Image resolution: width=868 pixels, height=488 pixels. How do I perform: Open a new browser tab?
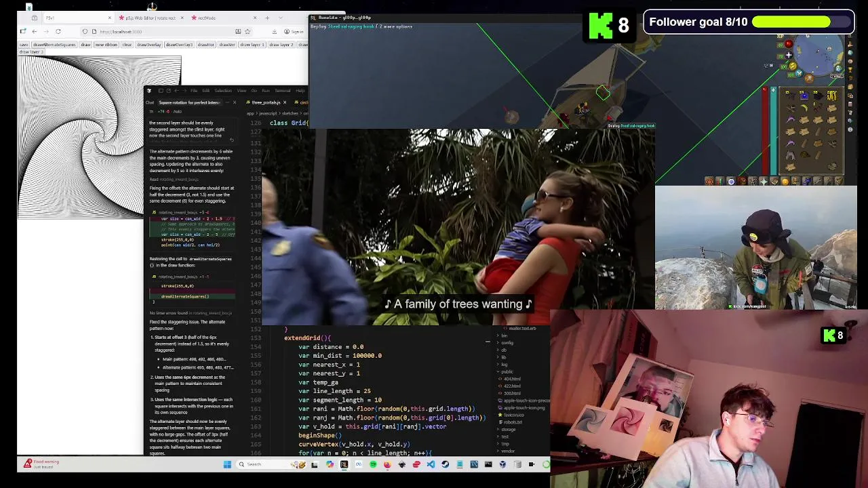click(x=267, y=18)
